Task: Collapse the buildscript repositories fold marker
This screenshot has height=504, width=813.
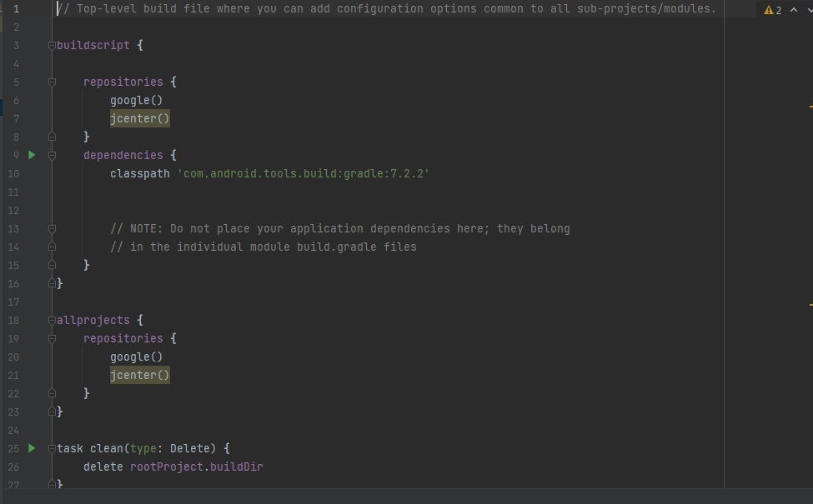Action: (52, 82)
